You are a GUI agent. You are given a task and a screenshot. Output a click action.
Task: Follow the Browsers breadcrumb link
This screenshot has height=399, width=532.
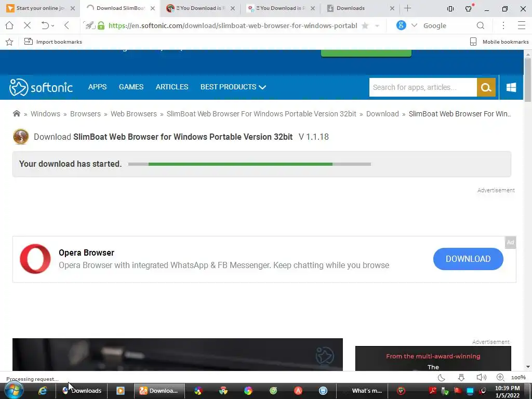[x=85, y=114]
